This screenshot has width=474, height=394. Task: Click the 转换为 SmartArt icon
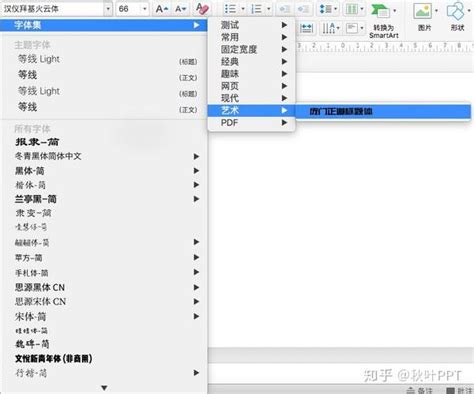(380, 11)
